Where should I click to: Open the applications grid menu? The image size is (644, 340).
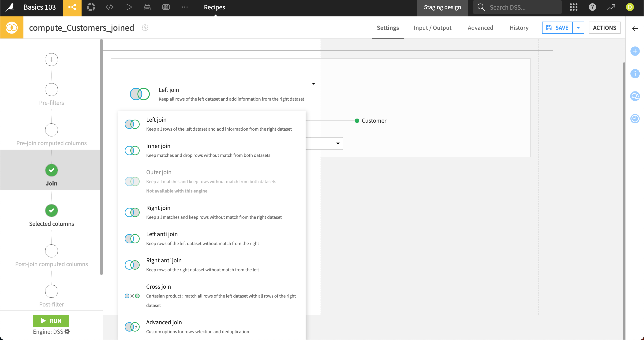573,7
